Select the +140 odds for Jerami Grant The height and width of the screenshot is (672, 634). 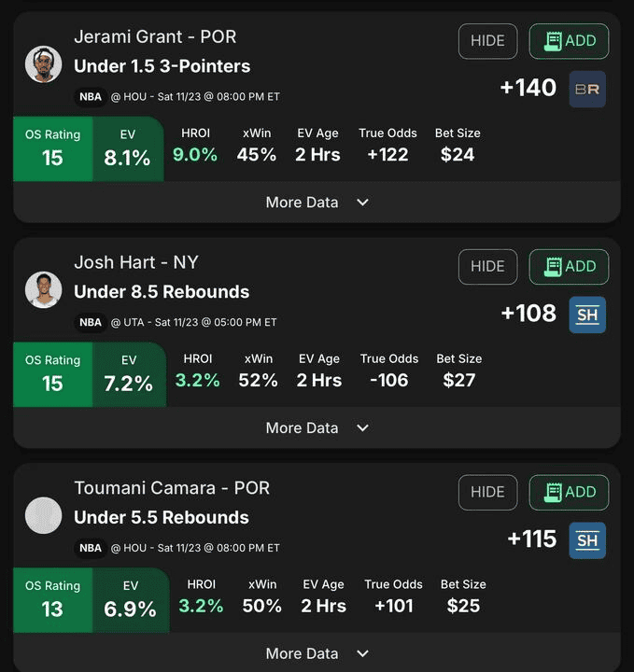[x=528, y=88]
